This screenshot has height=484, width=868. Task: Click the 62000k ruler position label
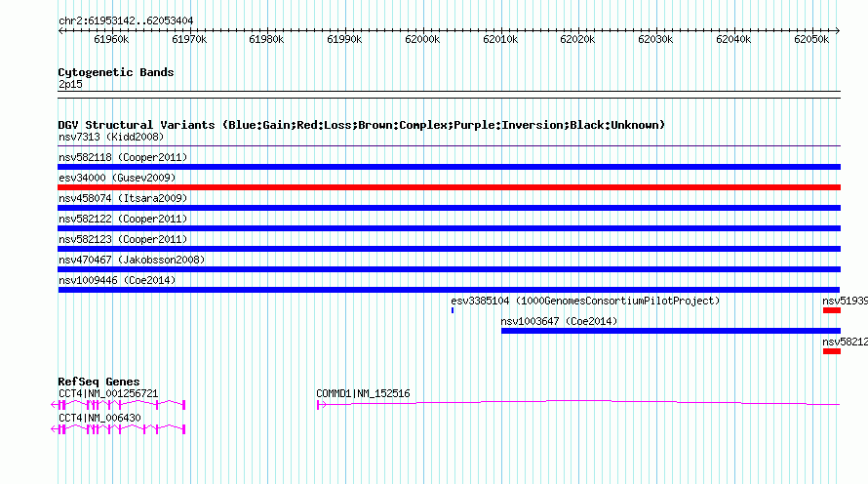[422, 39]
